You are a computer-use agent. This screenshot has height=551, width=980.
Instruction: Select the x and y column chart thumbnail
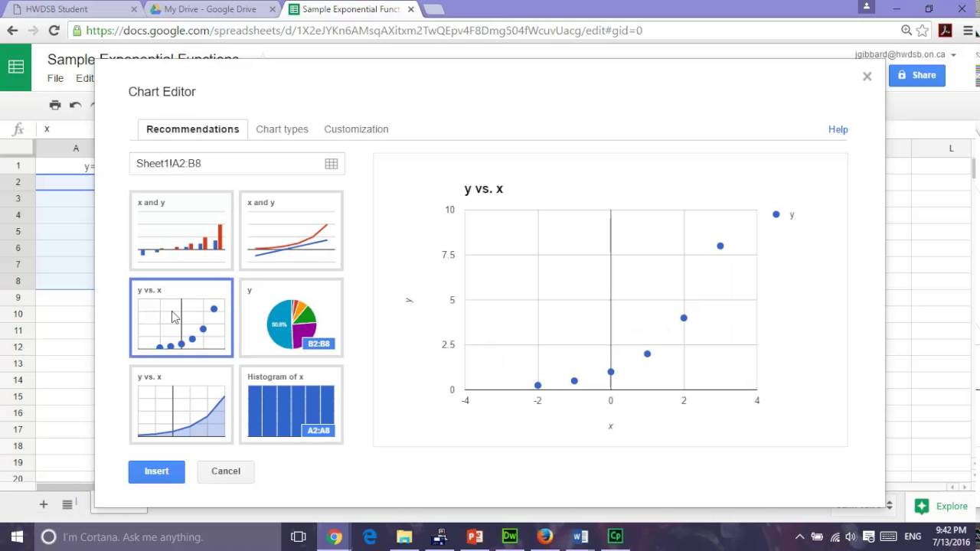click(181, 230)
